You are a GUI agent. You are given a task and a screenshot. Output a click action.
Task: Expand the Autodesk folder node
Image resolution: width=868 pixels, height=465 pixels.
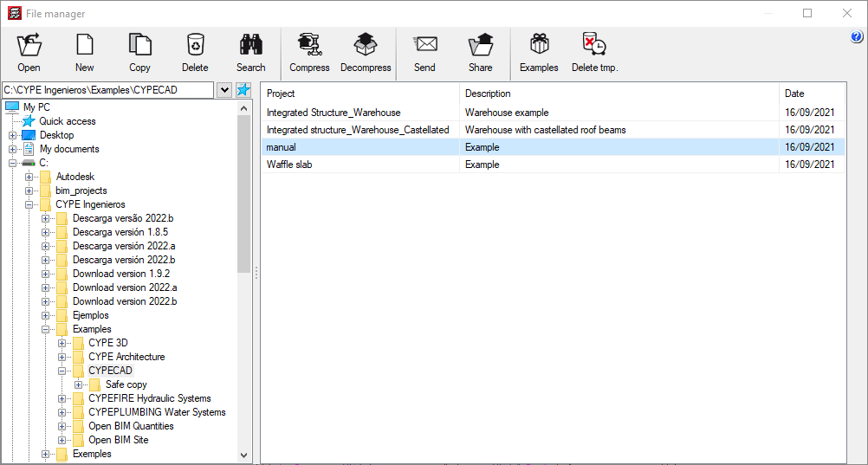[x=29, y=177]
